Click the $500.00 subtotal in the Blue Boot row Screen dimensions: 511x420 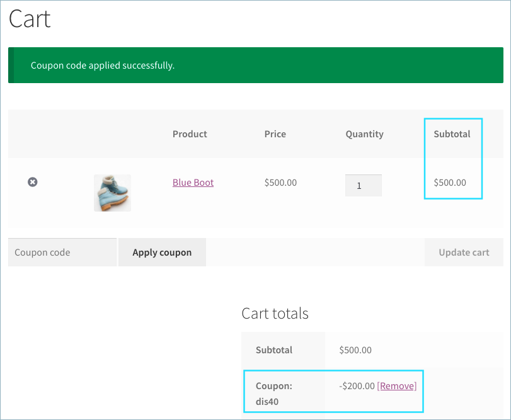450,183
